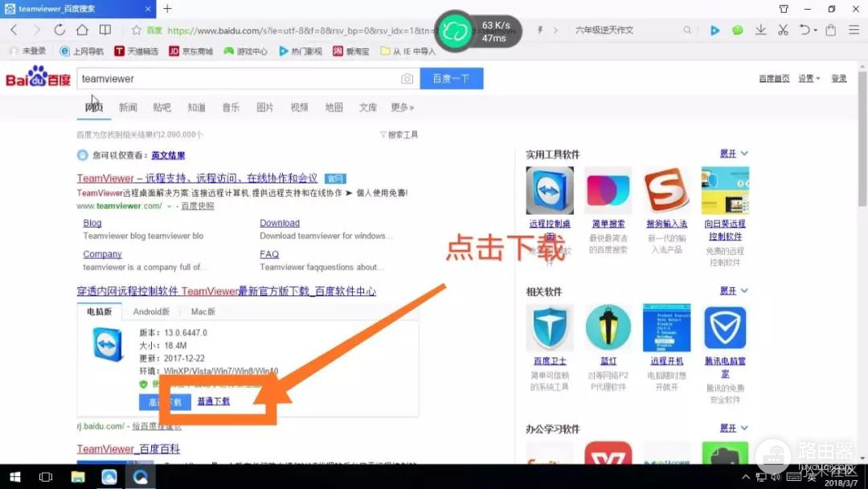Reload the page with refresh icon
The image size is (868, 489).
[59, 30]
